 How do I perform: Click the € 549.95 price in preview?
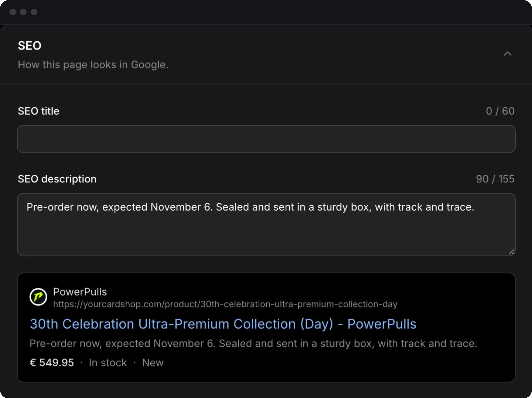(52, 363)
